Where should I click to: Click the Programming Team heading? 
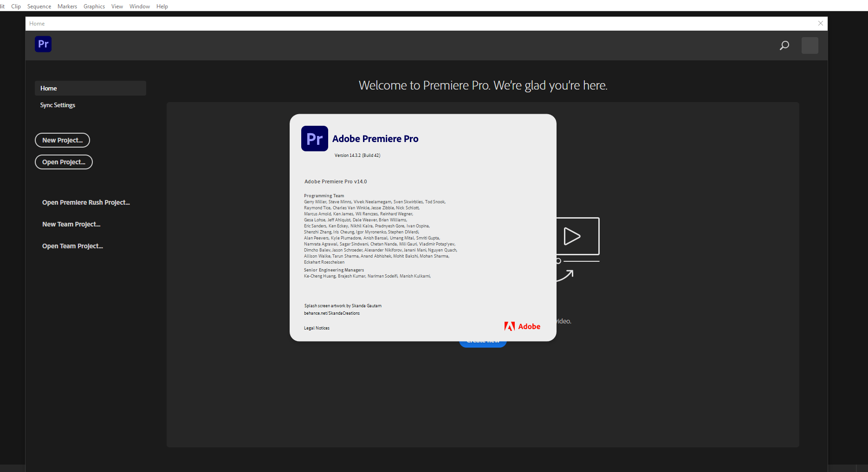pos(324,196)
